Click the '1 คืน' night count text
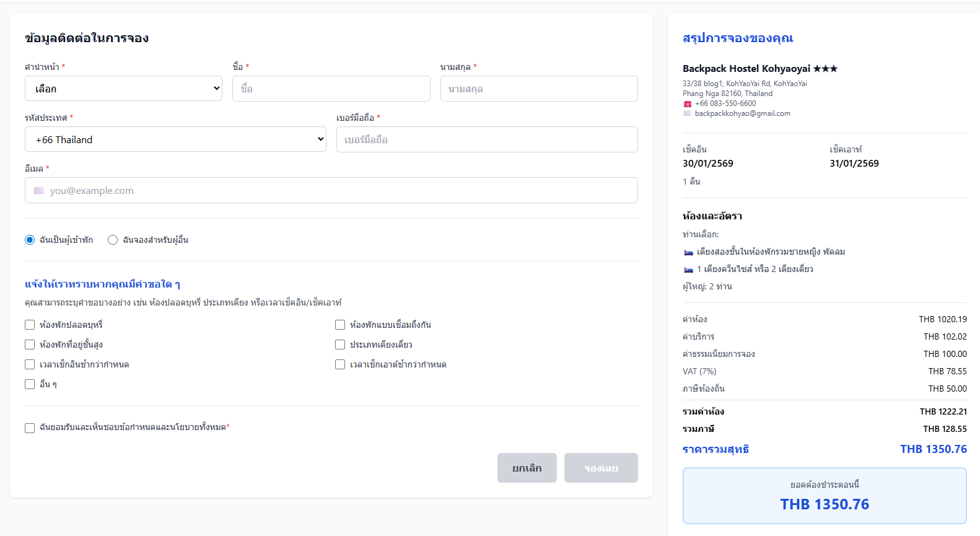 coord(691,182)
